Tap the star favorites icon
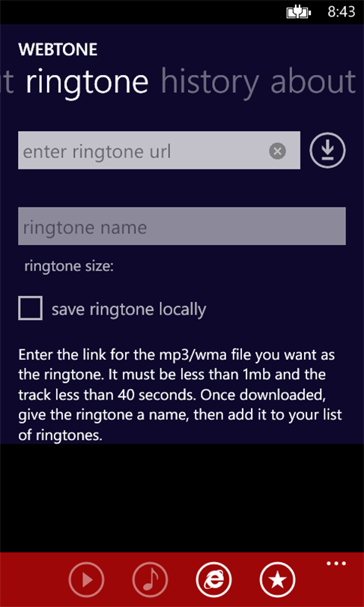Viewport: 364px width, 607px height. [x=278, y=579]
